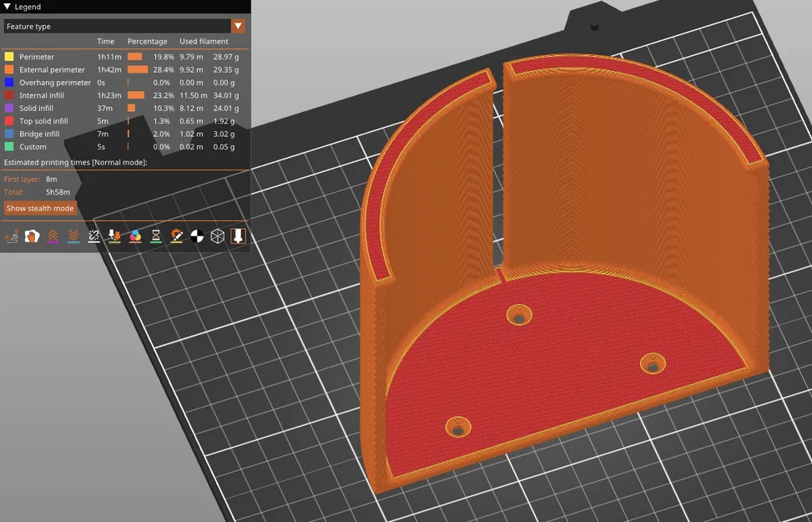
Task: Collapse the Legend panel triangle
Action: (x=8, y=7)
